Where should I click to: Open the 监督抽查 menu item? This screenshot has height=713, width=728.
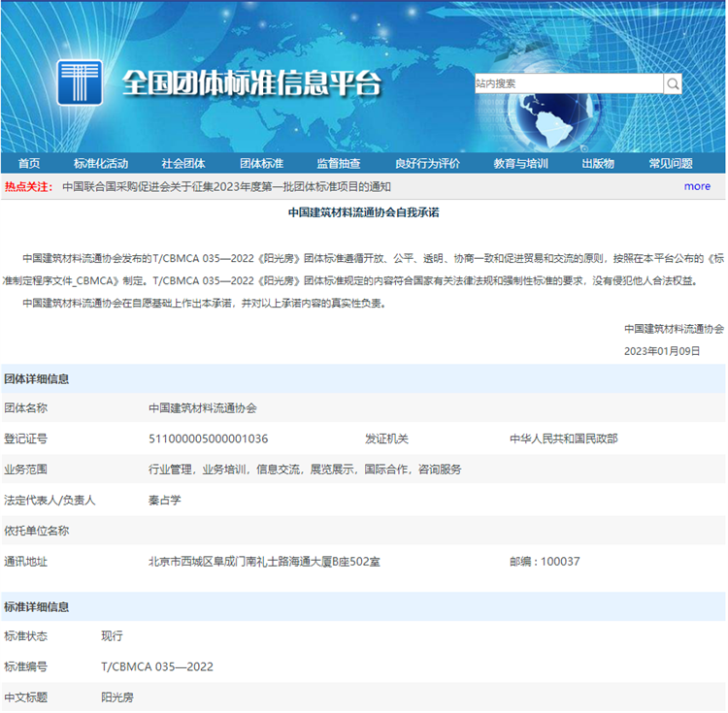pyautogui.click(x=339, y=163)
